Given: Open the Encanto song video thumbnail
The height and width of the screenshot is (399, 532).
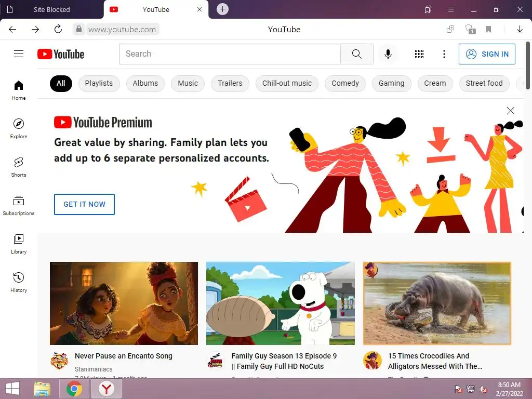Looking at the screenshot, I should (x=124, y=303).
